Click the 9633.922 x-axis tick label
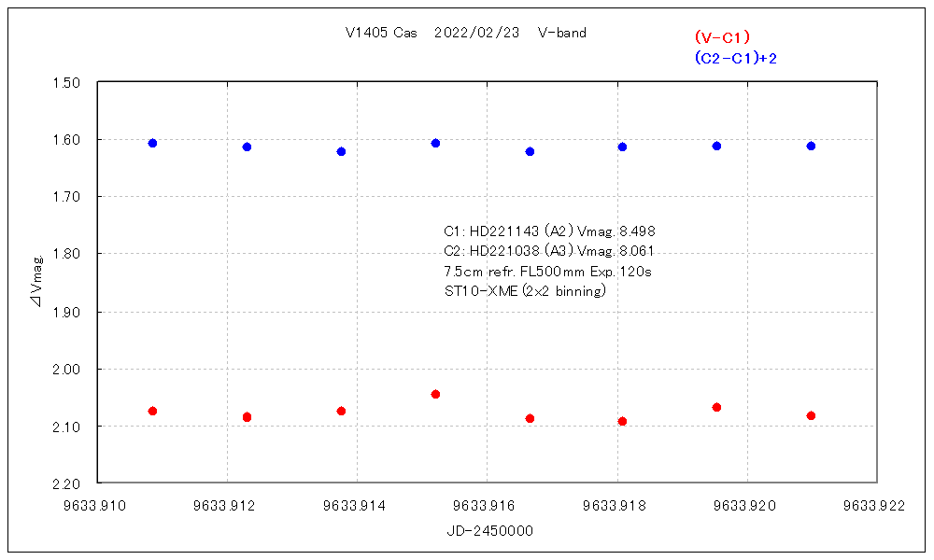Image resolution: width=934 pixels, height=560 pixels. (x=875, y=506)
